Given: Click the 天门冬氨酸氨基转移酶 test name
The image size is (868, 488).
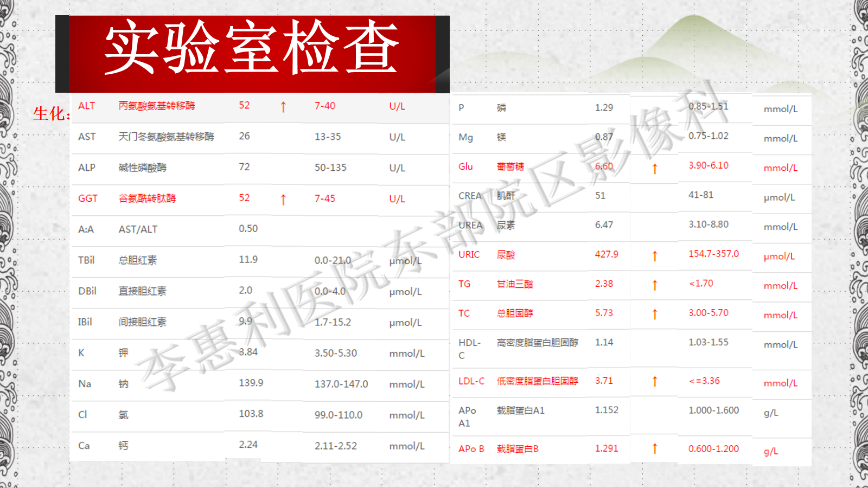Looking at the screenshot, I should coord(167,137).
